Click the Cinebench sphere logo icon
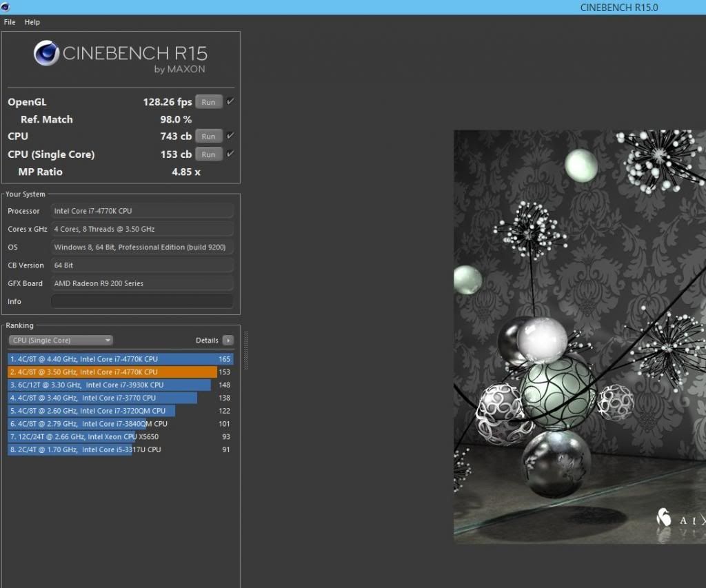Viewport: 706px width, 588px height. (x=46, y=54)
